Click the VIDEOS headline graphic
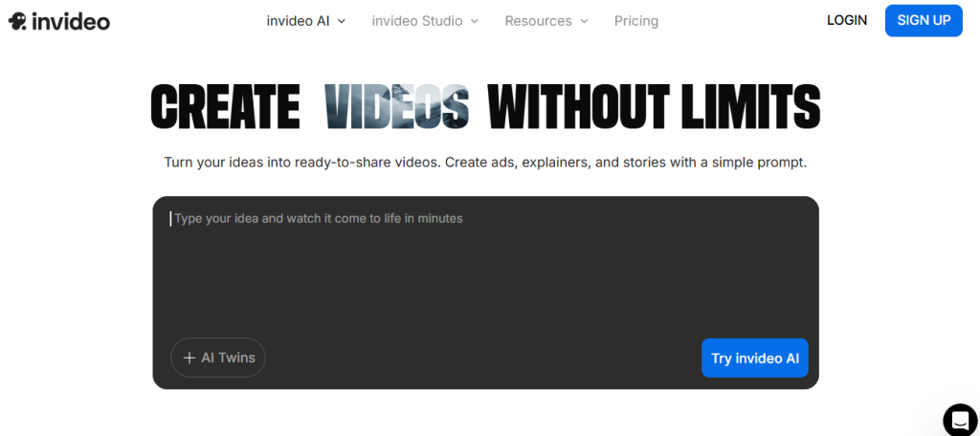980x436 pixels. [x=396, y=107]
